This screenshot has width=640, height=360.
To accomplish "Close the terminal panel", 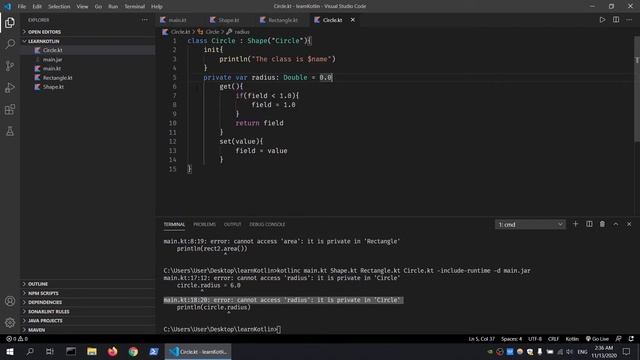I will (629, 224).
